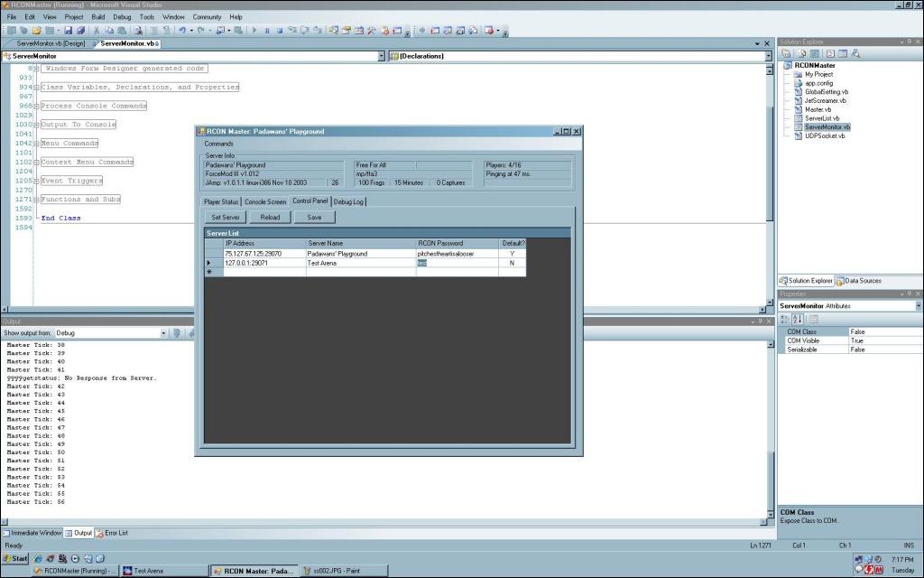
Task: Switch to the Console Screen tab
Action: click(x=265, y=201)
